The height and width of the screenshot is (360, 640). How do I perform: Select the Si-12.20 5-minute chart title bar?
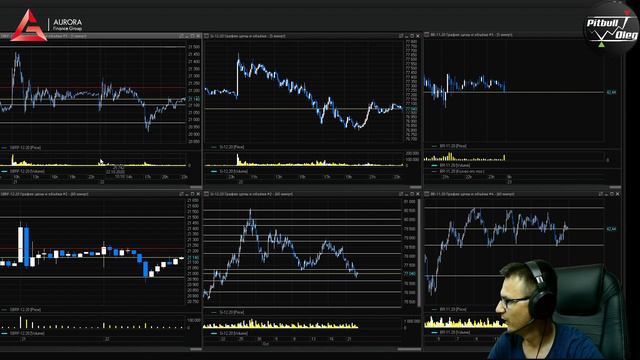(x=312, y=36)
